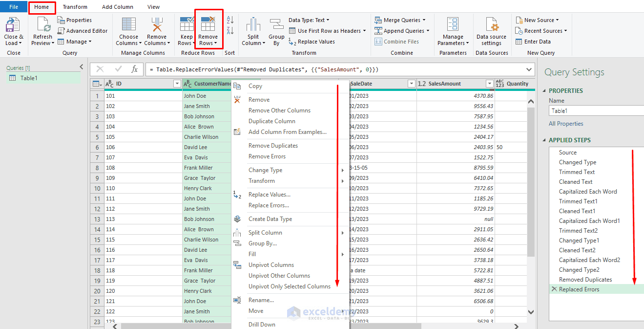Switch to the Transform tab

tap(75, 7)
